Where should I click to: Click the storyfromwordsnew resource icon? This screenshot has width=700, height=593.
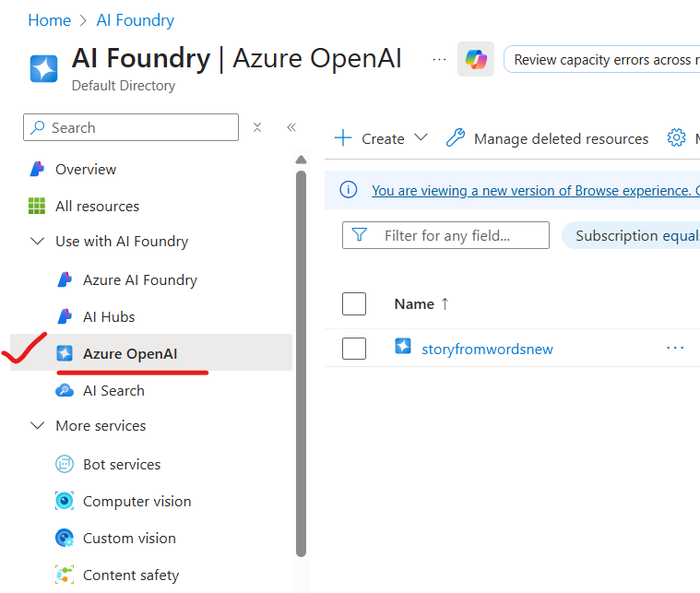click(403, 346)
